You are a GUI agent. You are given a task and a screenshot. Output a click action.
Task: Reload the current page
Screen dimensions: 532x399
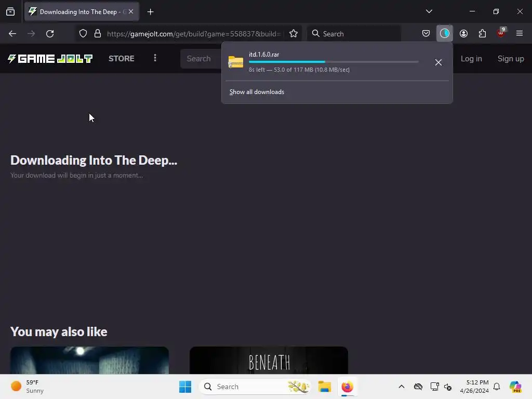click(50, 34)
